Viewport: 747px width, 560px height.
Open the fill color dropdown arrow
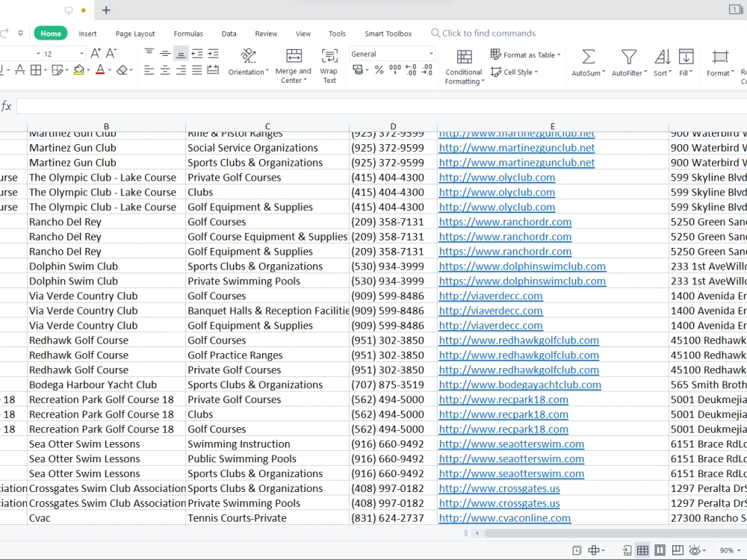coord(89,70)
